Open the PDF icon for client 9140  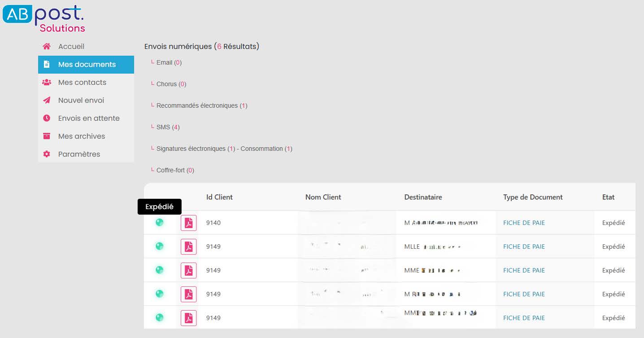188,223
